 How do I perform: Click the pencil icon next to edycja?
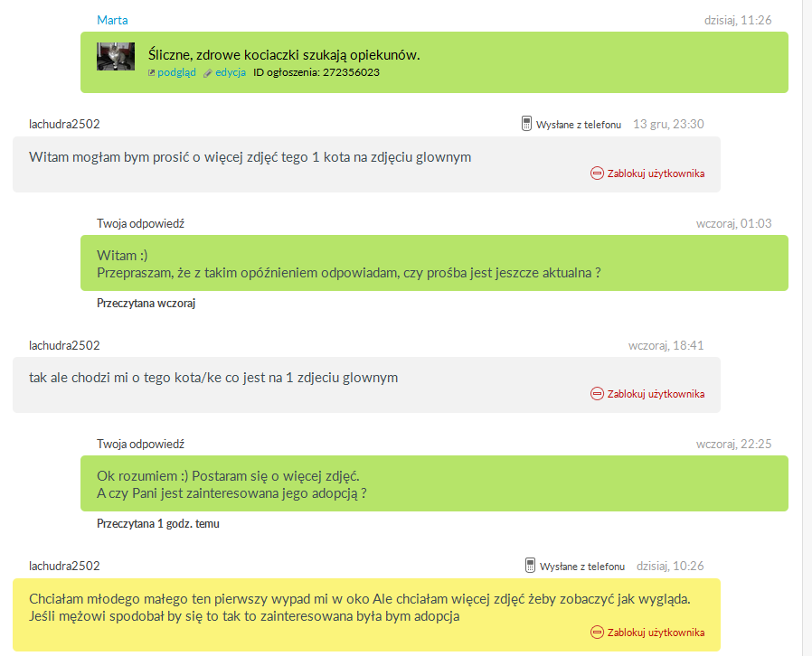208,73
